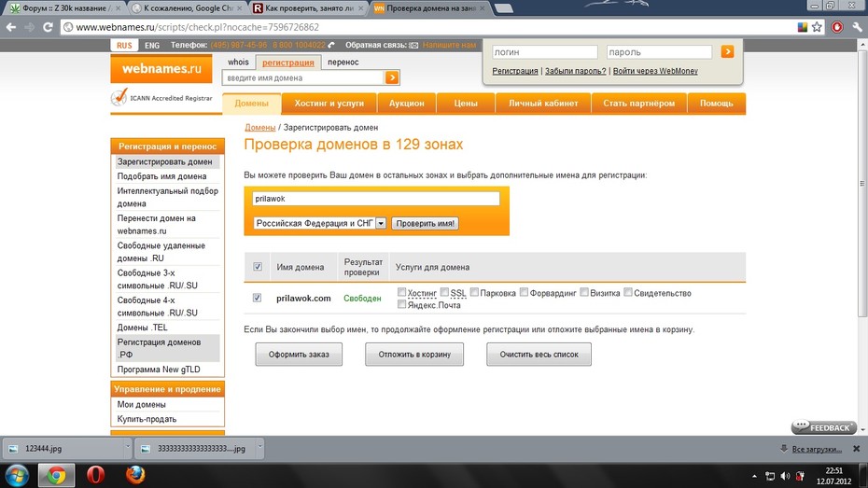The height and width of the screenshot is (488, 868).
Task: Switch site language to ENG
Action: point(152,46)
